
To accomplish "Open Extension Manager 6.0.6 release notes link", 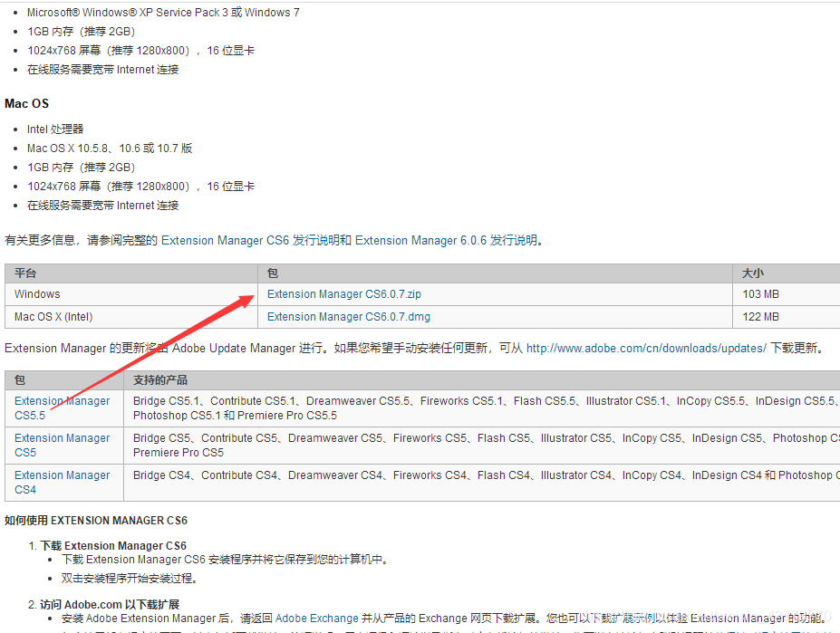I will 446,241.
